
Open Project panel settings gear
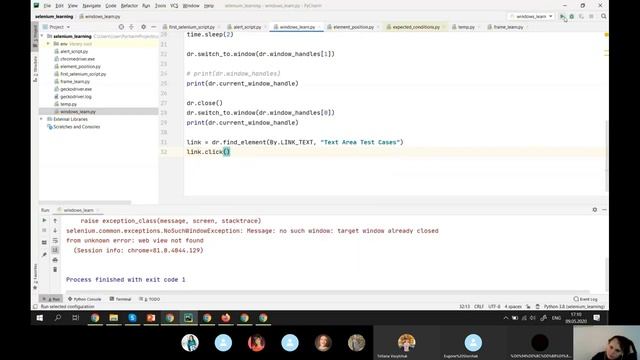(x=143, y=27)
